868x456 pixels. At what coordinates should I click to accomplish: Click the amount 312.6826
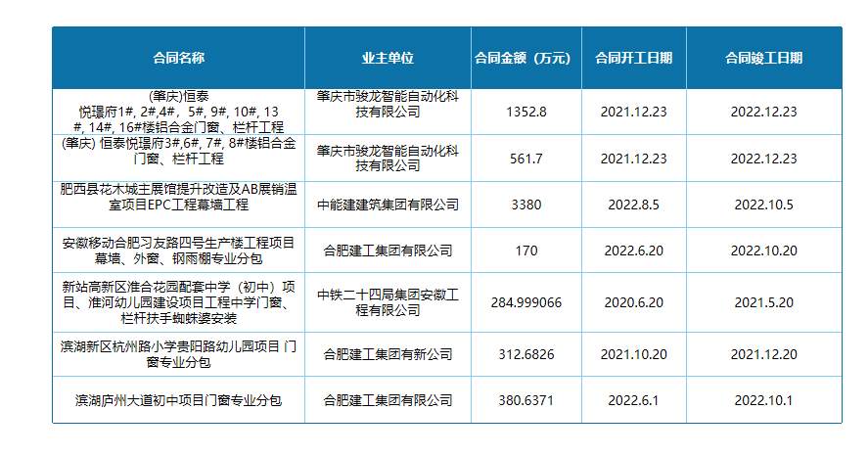point(525,354)
